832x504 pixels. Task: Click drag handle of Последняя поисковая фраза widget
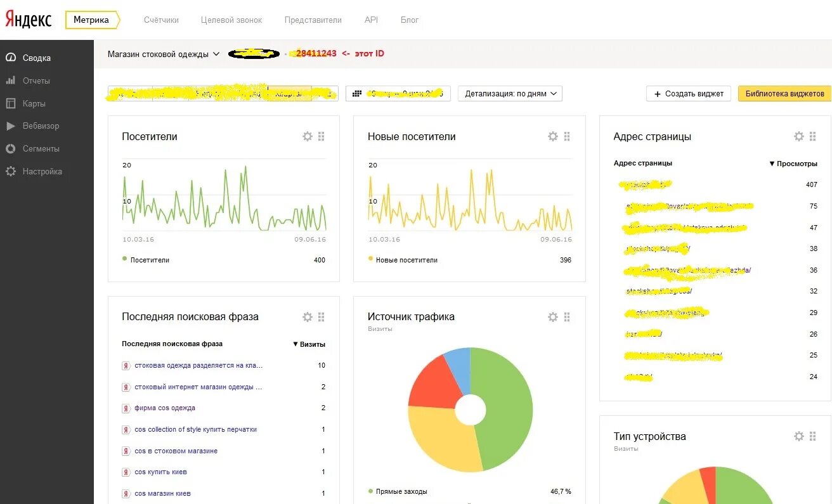[x=321, y=316]
